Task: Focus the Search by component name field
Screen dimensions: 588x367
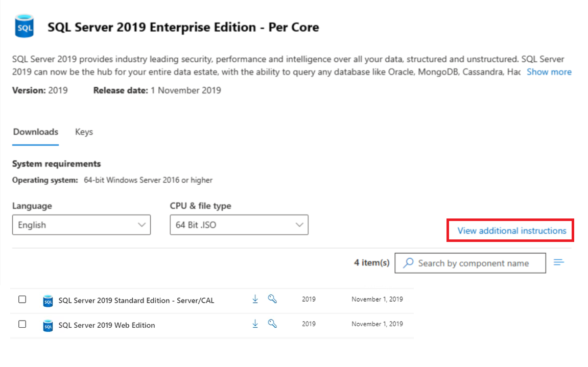Action: click(473, 263)
